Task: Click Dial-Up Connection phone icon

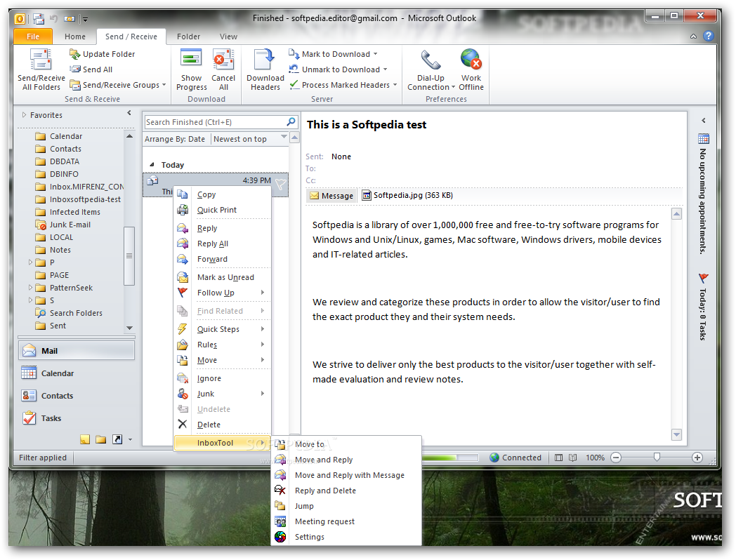Action: [x=431, y=60]
